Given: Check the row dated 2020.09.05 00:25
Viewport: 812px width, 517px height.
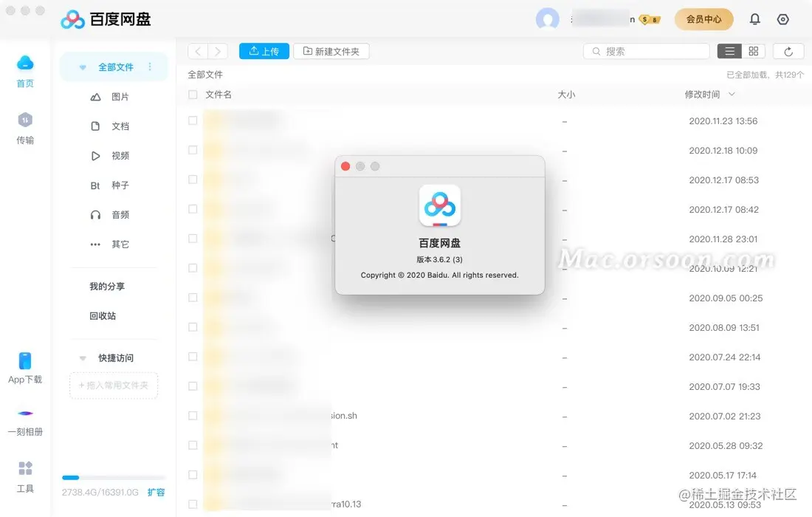Looking at the screenshot, I should tap(193, 298).
